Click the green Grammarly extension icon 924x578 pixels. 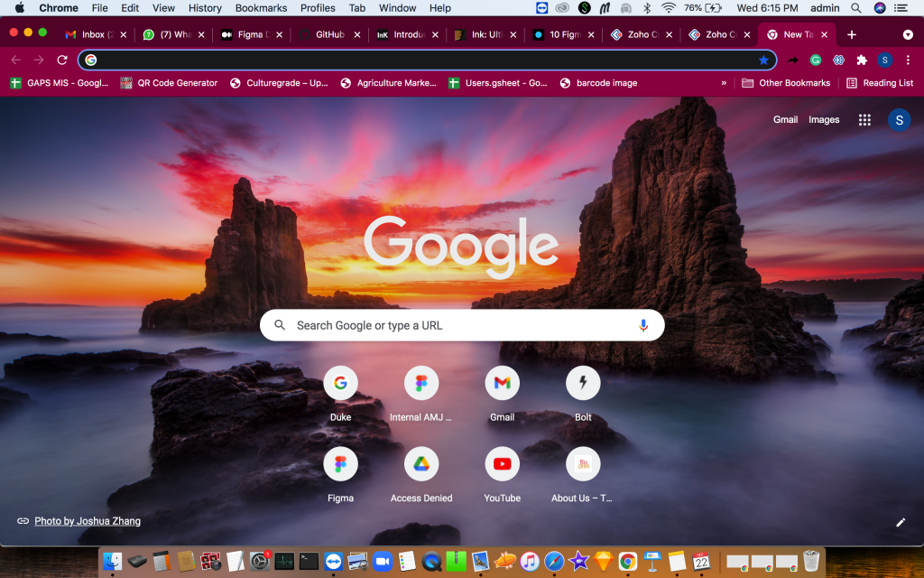pos(816,60)
